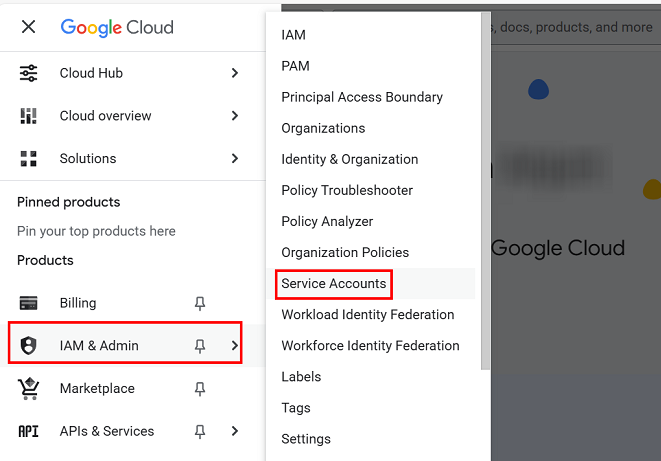Pin the APIs & Services product
Image resolution: width=661 pixels, height=461 pixels.
[200, 431]
